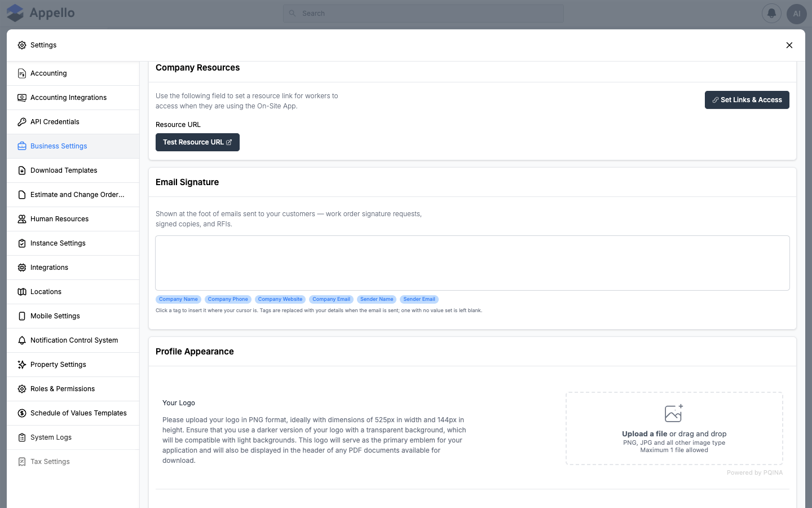Click the Notification Control System bell icon
The width and height of the screenshot is (812, 508).
coord(22,340)
